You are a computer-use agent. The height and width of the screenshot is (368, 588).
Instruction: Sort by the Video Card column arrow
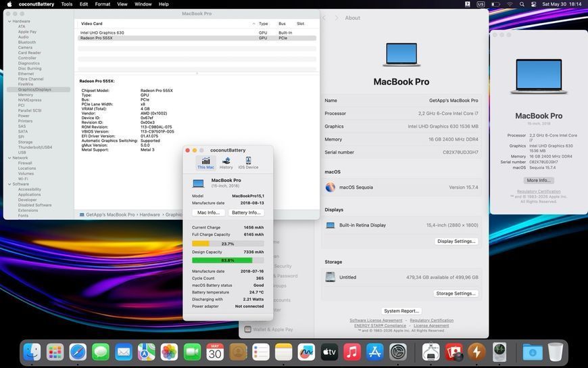254,24
